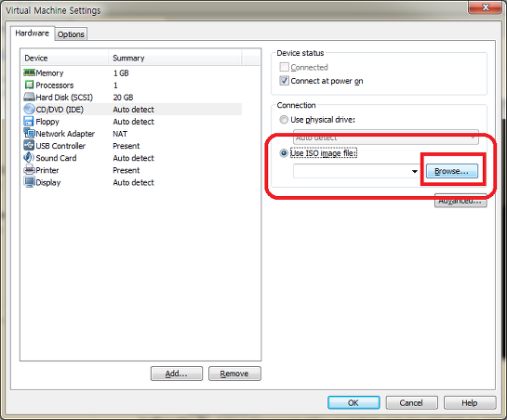
Task: Select the Memory row label
Action: coord(49,73)
